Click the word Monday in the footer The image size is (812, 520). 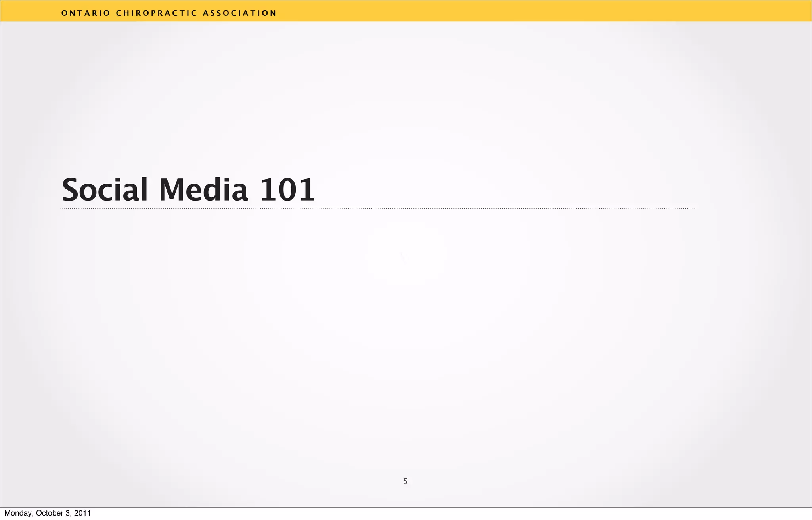[x=17, y=513]
